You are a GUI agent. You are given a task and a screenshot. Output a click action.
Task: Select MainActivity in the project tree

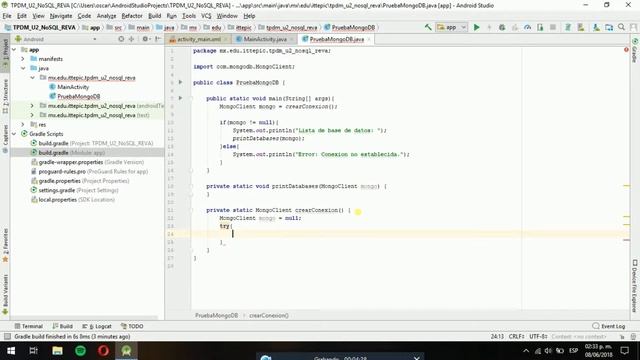tap(73, 87)
